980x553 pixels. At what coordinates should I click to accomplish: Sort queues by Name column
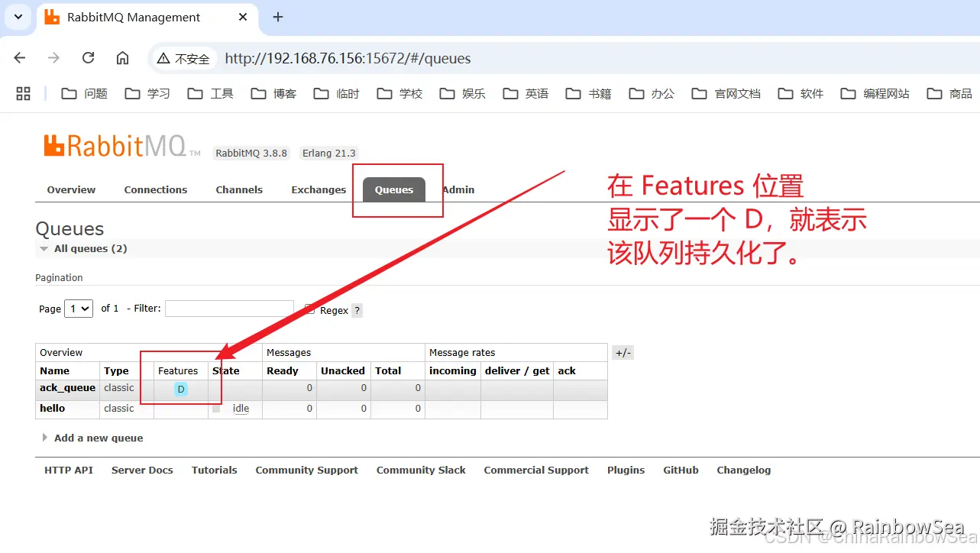point(54,370)
